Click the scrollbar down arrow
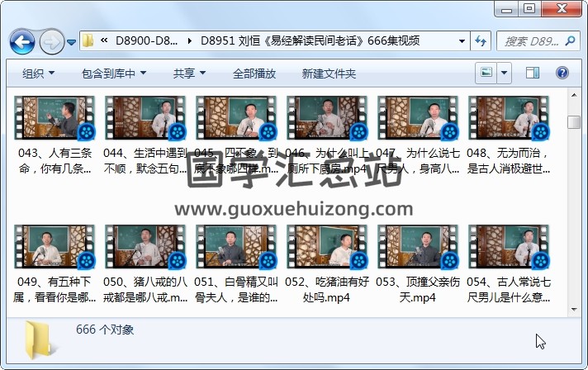The width and height of the screenshot is (588, 370). [574, 310]
